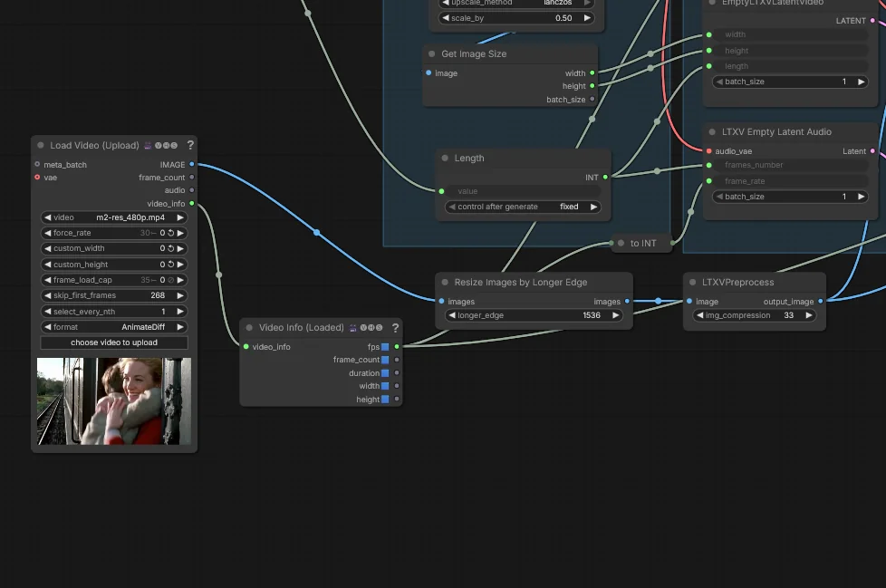Click the reset icon on force_rate field
Screen dimensions: 886x588
[170, 233]
